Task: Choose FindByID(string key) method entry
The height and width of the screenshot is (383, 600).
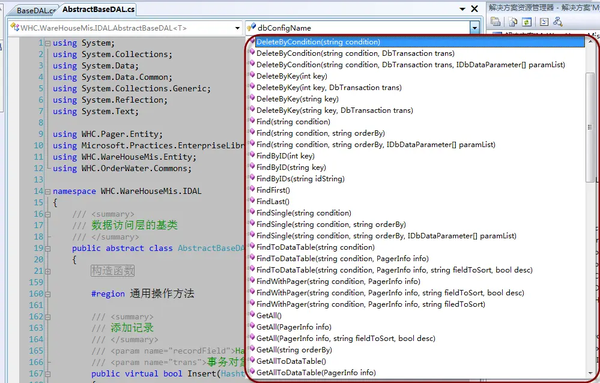Action: (291, 167)
